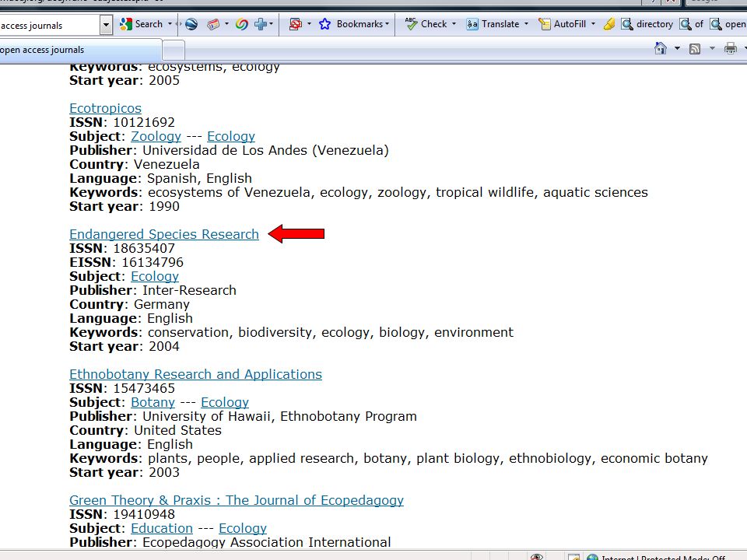Click the ISSN number 15473465
The height and width of the screenshot is (560, 747).
pos(144,389)
